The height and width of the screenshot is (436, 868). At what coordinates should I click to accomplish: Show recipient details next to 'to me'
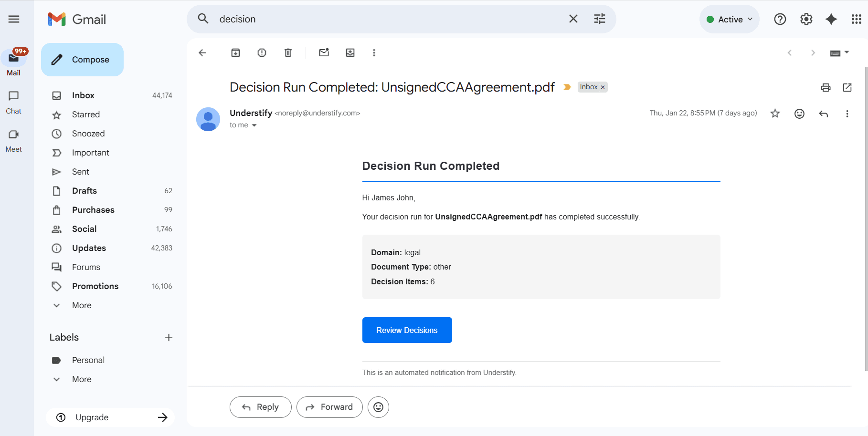pyautogui.click(x=254, y=125)
